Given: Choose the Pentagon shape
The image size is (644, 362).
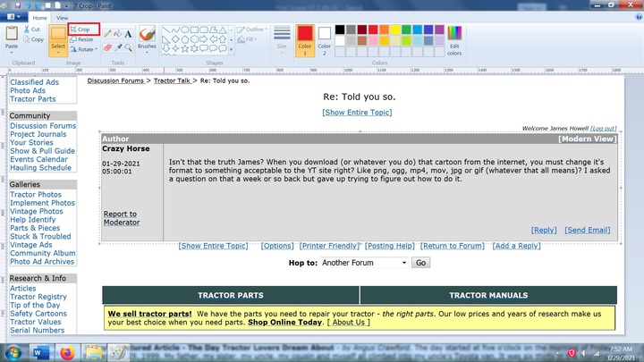Looking at the screenshot, I should point(185,39).
